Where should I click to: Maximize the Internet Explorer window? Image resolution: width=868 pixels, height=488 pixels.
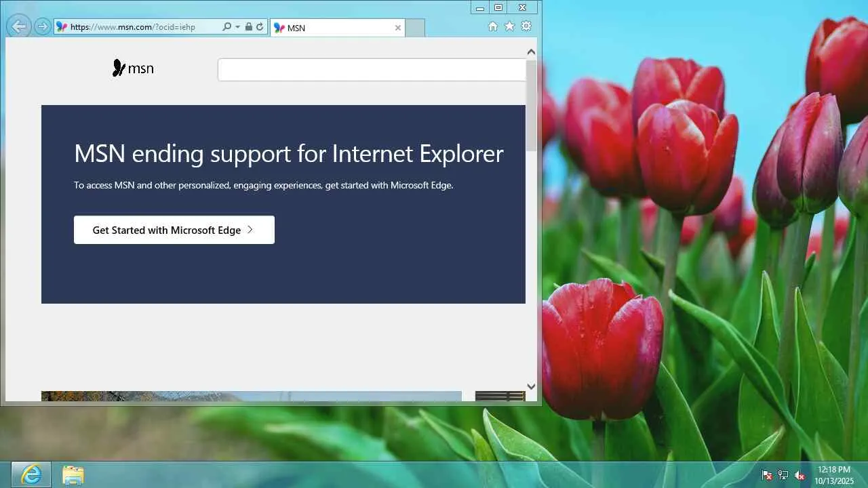pyautogui.click(x=498, y=7)
